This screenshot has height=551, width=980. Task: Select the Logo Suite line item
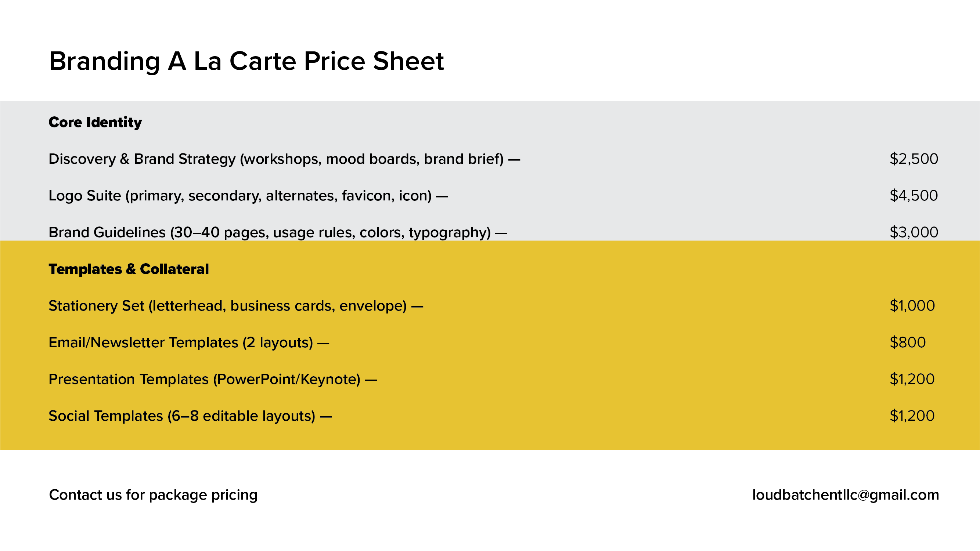tap(248, 196)
